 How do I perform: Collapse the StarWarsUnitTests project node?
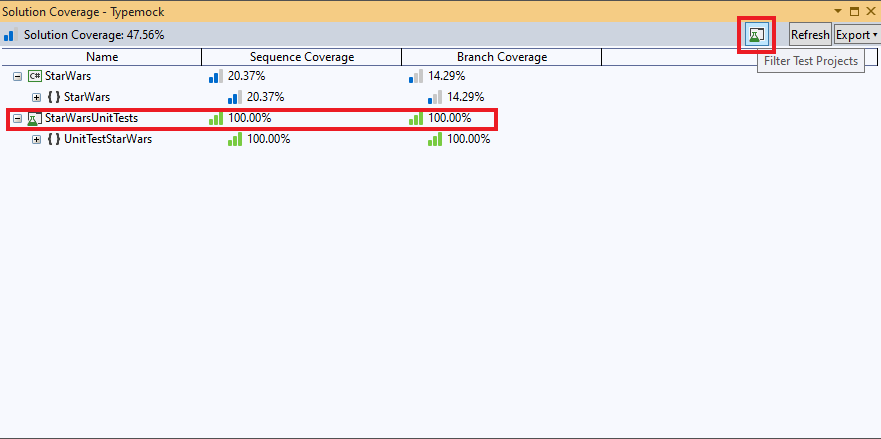coord(17,118)
